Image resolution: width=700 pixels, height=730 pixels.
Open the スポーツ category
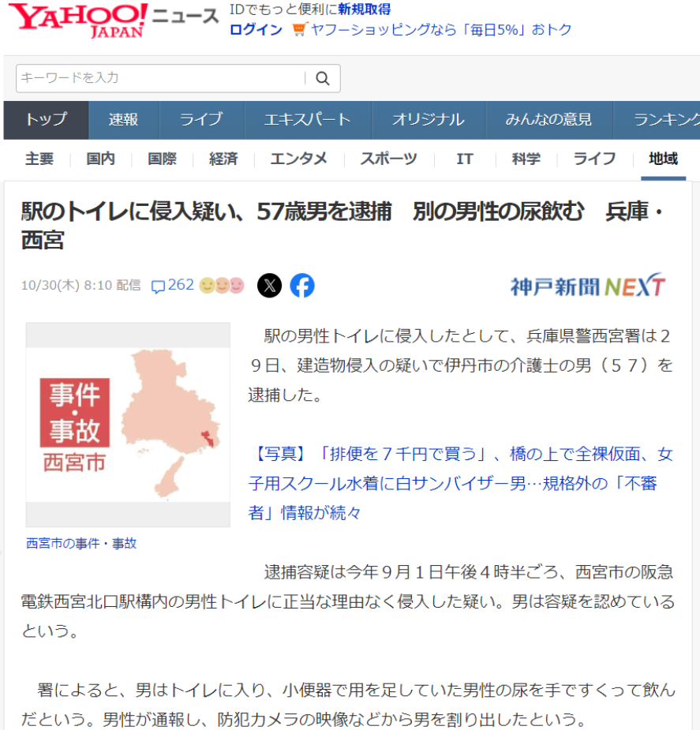pos(388,159)
